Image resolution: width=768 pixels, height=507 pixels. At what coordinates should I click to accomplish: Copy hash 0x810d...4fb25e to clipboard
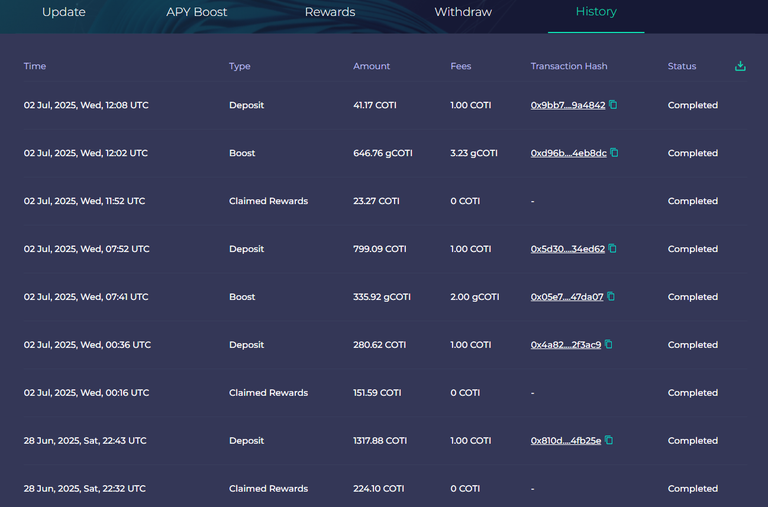(x=609, y=440)
